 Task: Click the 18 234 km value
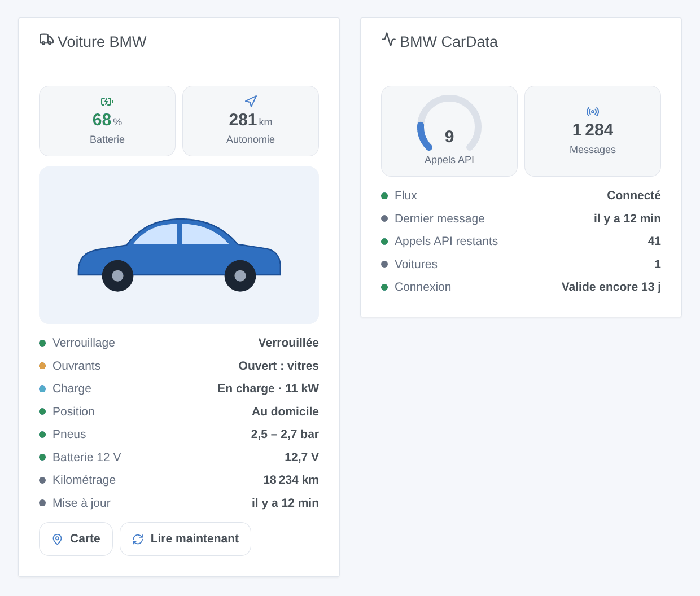click(291, 480)
